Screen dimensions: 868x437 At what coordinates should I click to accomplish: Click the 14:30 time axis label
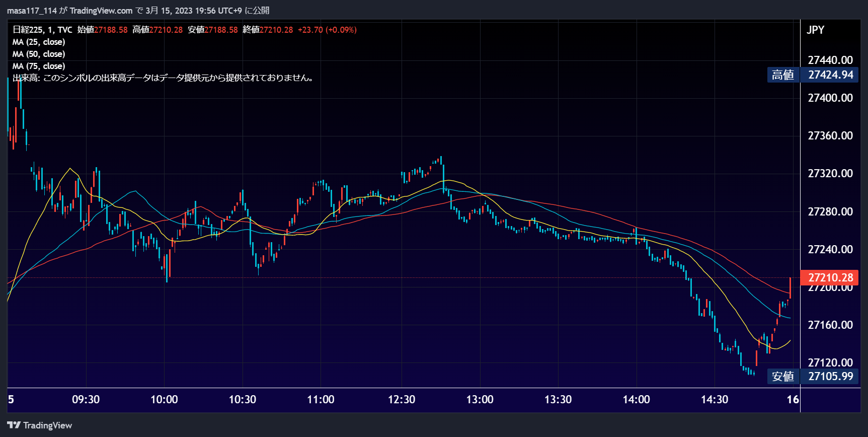click(715, 400)
